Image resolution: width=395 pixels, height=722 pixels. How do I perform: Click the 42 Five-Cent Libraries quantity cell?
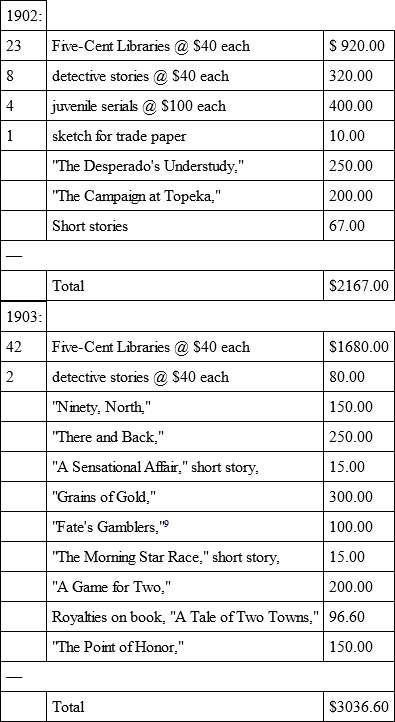[23, 346]
